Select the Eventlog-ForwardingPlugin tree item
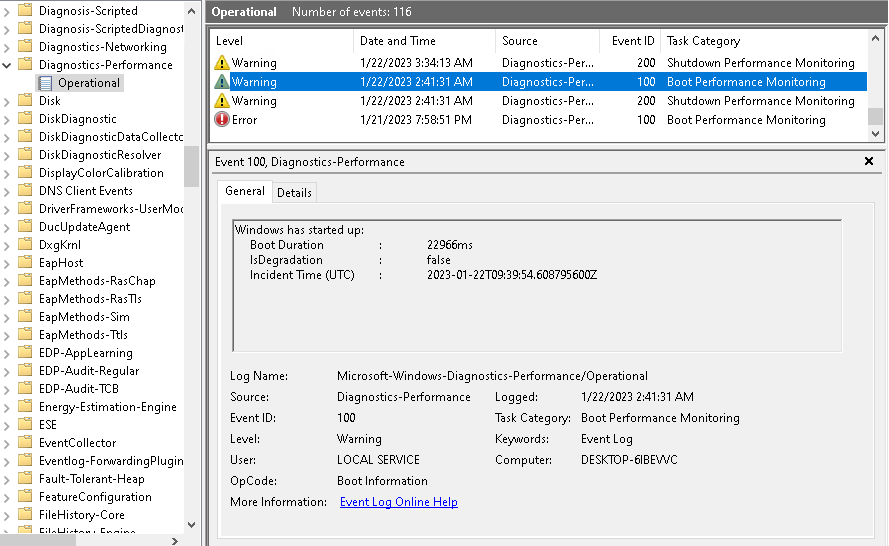889x546 pixels. tap(111, 461)
